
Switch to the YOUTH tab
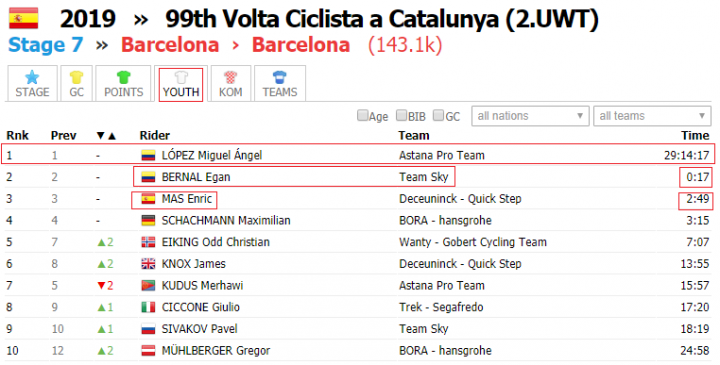coord(181,84)
